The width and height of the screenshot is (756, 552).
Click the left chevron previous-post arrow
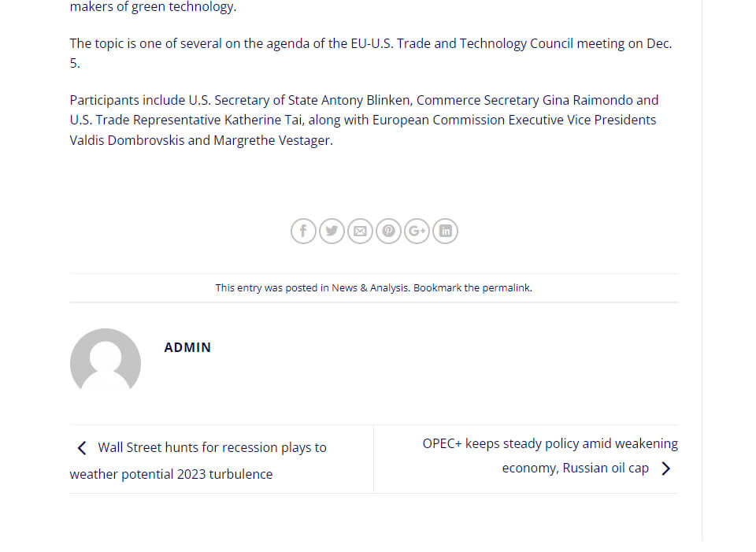[82, 448]
